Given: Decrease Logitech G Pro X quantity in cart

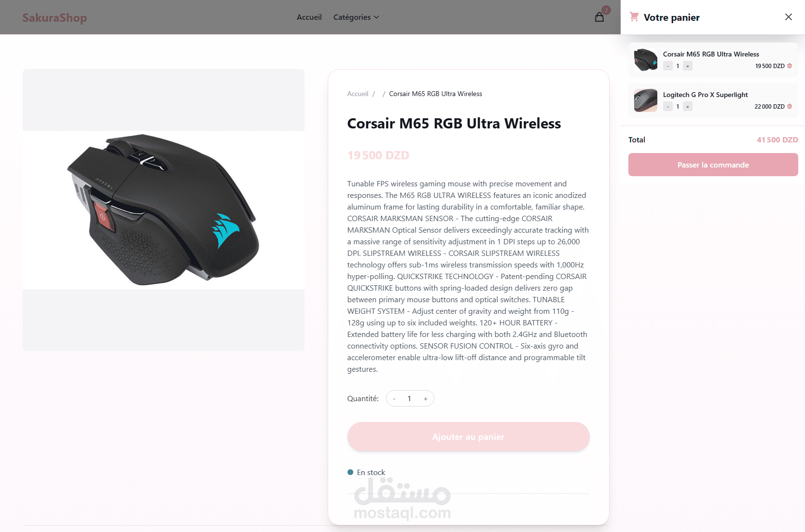Looking at the screenshot, I should (668, 107).
